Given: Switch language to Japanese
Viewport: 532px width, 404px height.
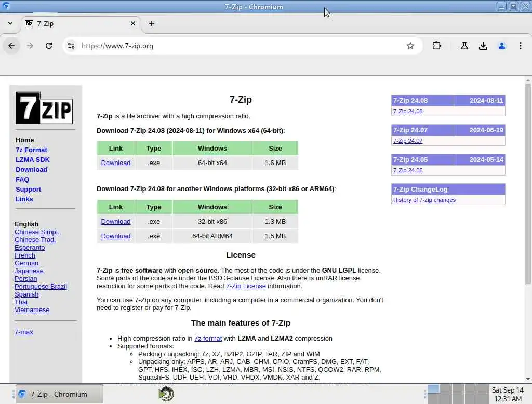Looking at the screenshot, I should point(29,271).
